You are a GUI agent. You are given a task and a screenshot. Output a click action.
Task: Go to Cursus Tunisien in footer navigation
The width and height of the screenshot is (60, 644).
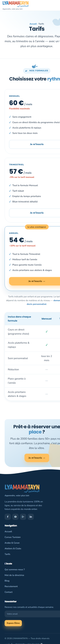[x=13, y=537]
